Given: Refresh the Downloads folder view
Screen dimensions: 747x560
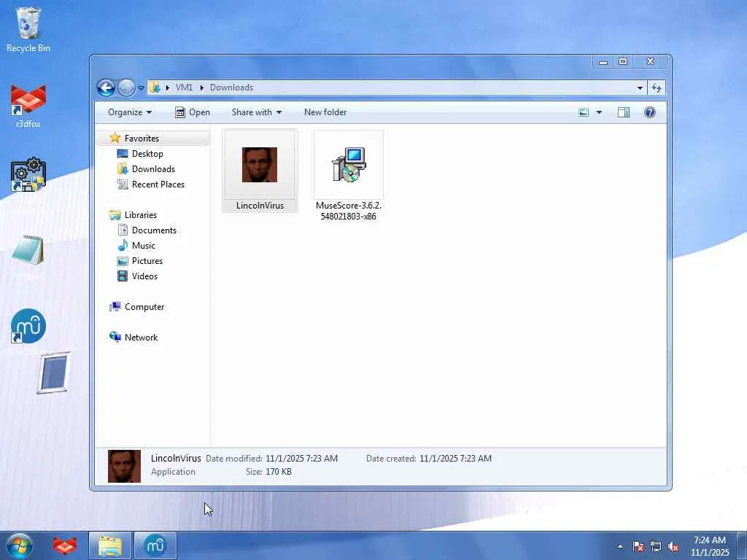Looking at the screenshot, I should pos(657,87).
